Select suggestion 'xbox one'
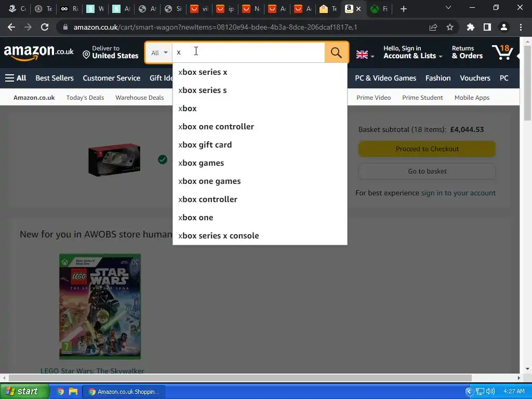Image resolution: width=532 pixels, height=399 pixels. pyautogui.click(x=260, y=218)
